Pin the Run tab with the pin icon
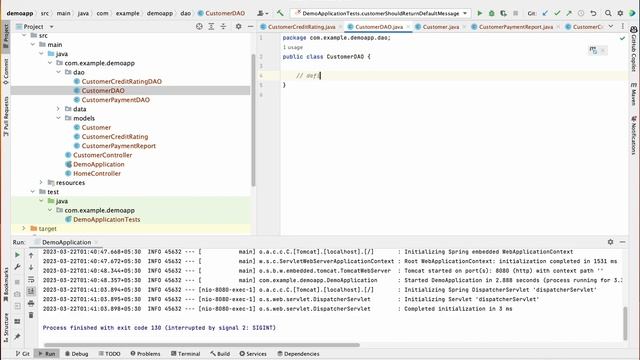The width and height of the screenshot is (640, 360). [x=17, y=337]
